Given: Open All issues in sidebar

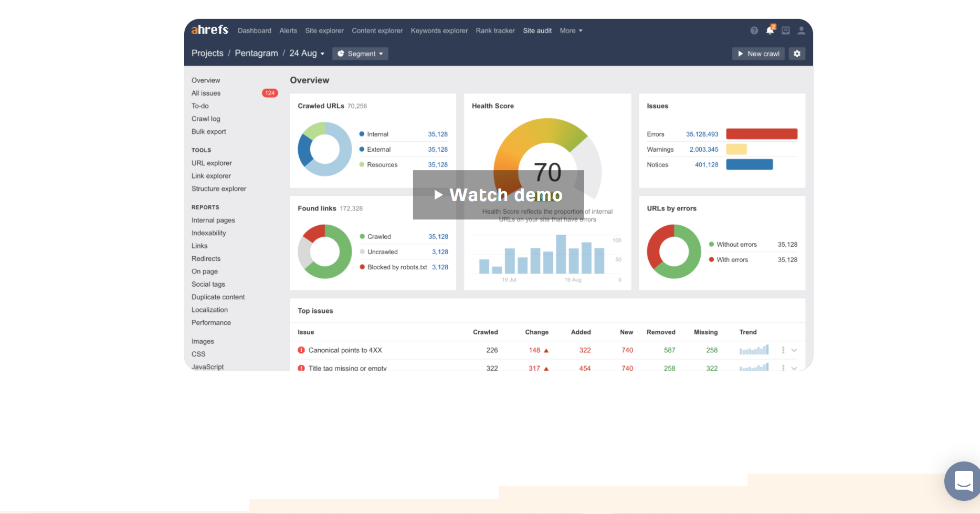Looking at the screenshot, I should [x=206, y=93].
